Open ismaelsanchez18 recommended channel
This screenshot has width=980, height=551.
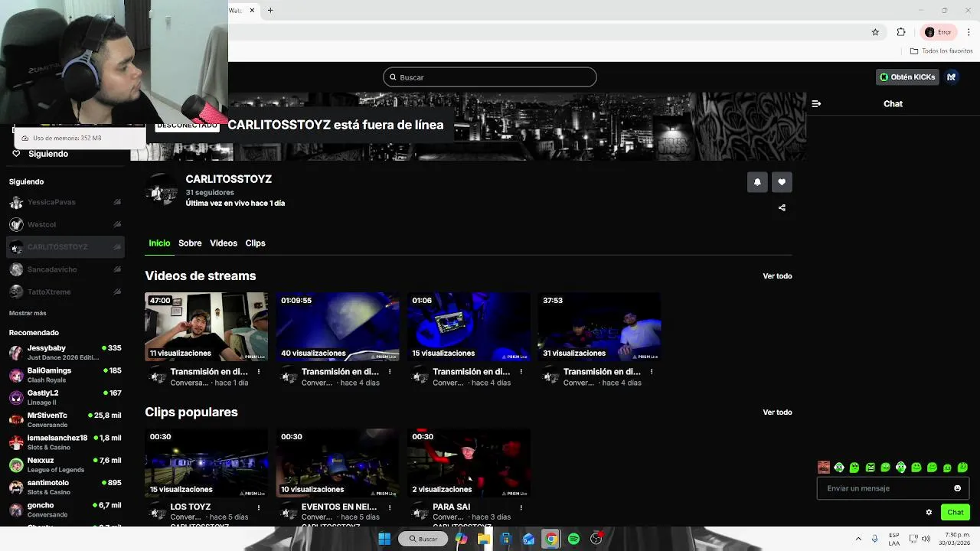65,442
